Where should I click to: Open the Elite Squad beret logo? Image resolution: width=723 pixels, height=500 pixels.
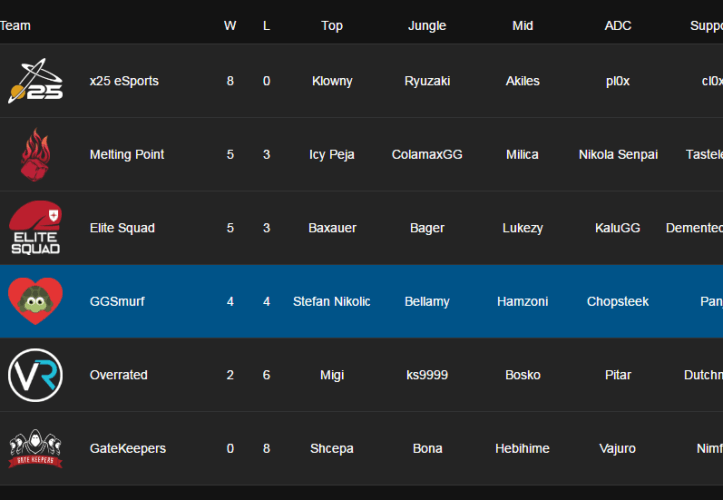pos(35,228)
